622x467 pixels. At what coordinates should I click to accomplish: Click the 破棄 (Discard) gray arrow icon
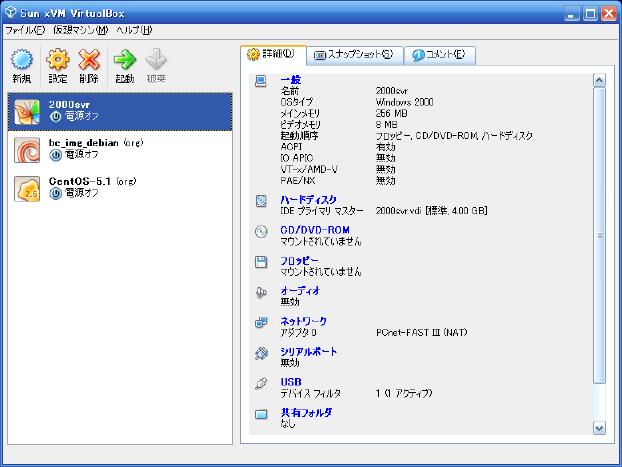[x=156, y=60]
